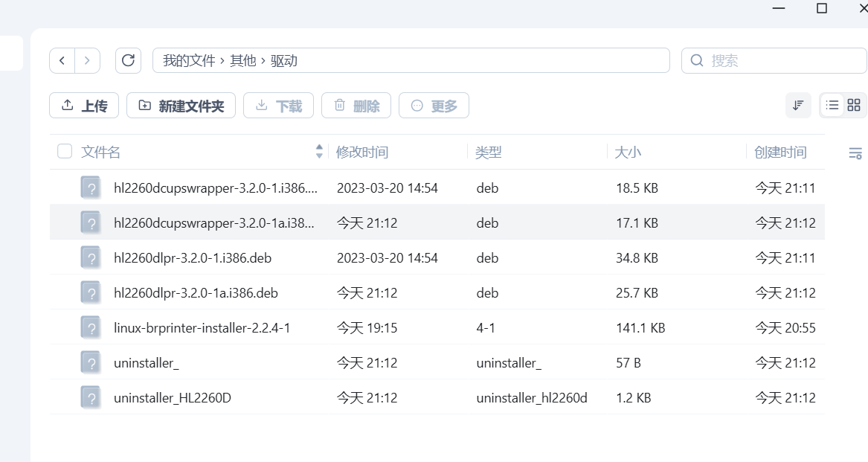This screenshot has width=868, height=462.
Task: Click the file icon of hl2260dlpr-3.2.0-1.i386.deb
Action: pos(90,257)
